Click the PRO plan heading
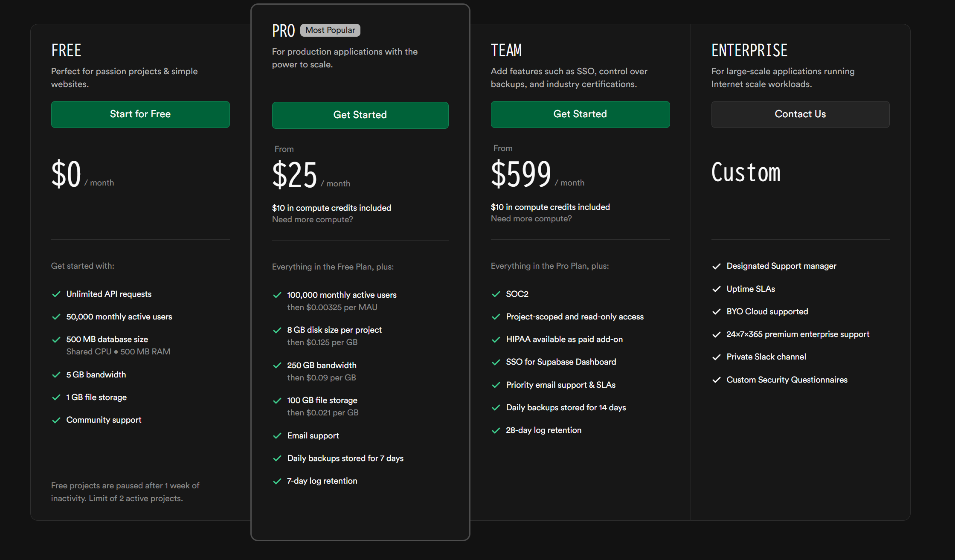 [x=284, y=31]
